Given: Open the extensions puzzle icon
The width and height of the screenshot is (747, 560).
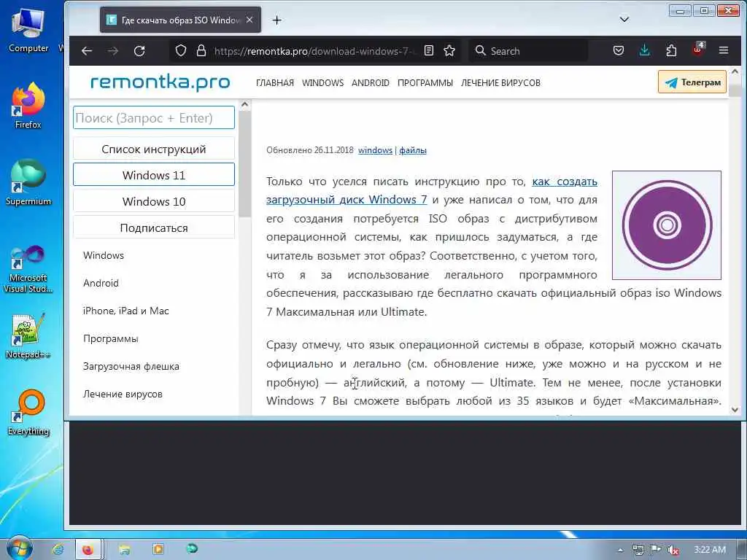Looking at the screenshot, I should tap(671, 50).
